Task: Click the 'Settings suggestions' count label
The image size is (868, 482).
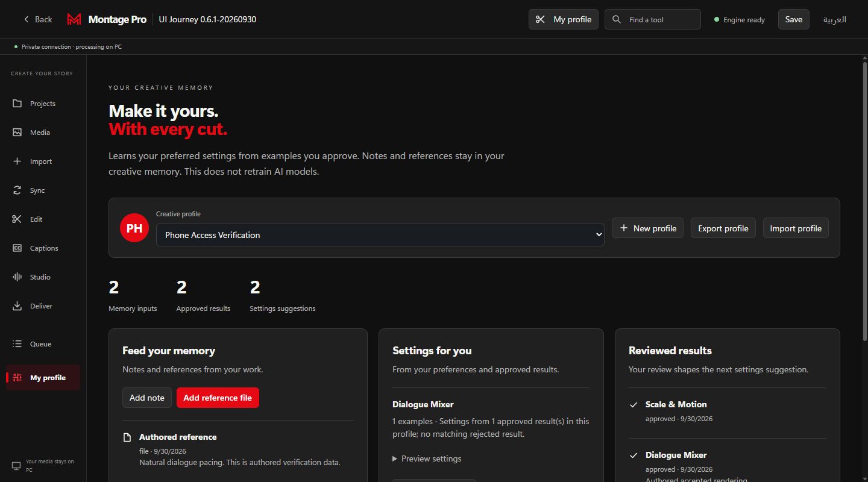Action: click(x=282, y=308)
